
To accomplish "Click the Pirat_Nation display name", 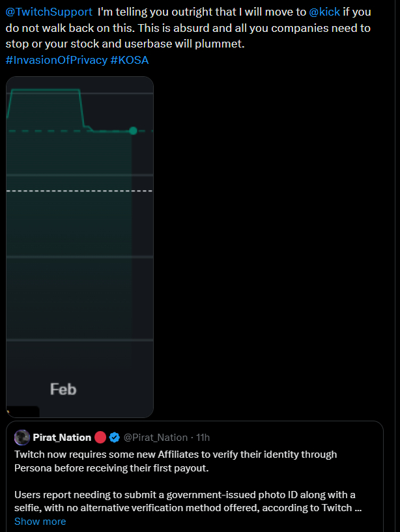I will [x=62, y=438].
